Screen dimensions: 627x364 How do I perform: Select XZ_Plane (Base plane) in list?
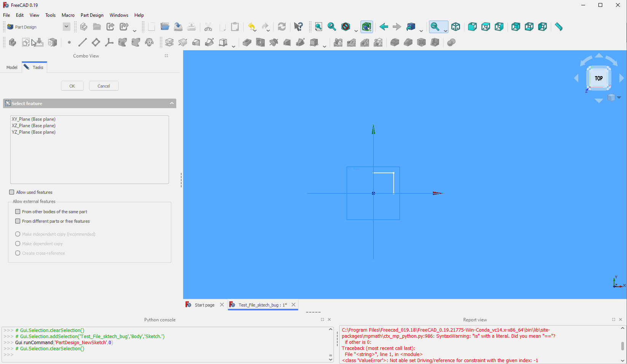point(34,126)
